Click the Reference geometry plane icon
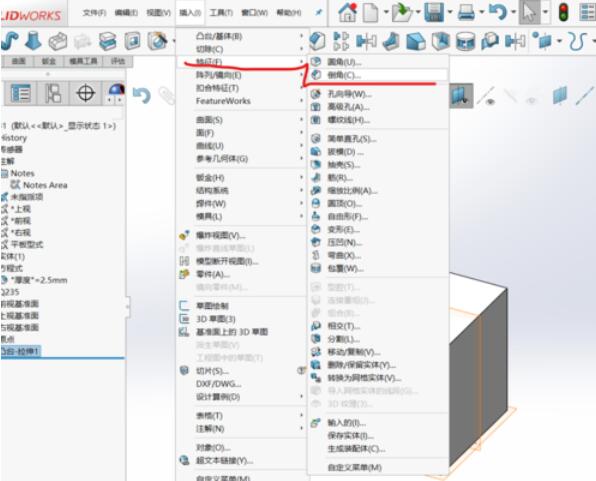The height and width of the screenshot is (481, 596). coord(543,41)
